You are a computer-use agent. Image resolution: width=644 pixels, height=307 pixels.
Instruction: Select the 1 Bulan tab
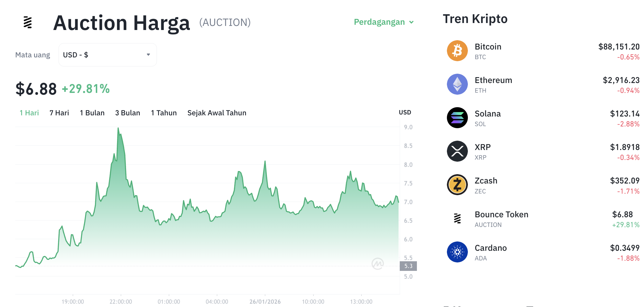pos(92,113)
